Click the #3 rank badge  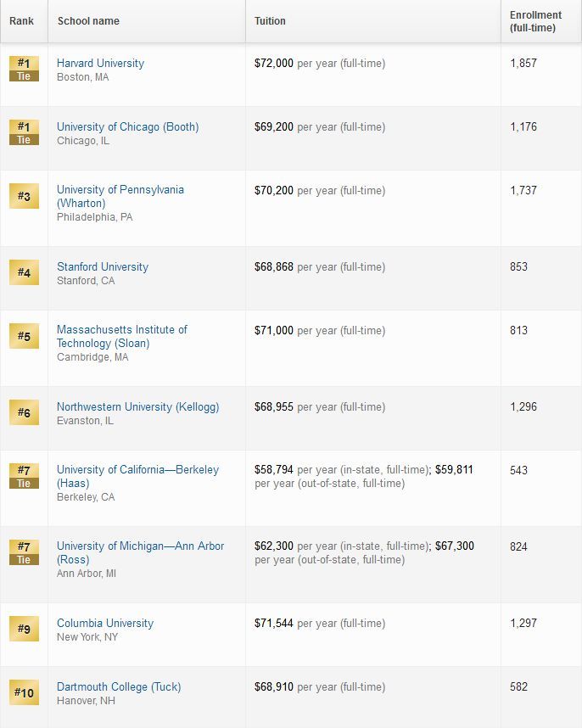pos(24,196)
